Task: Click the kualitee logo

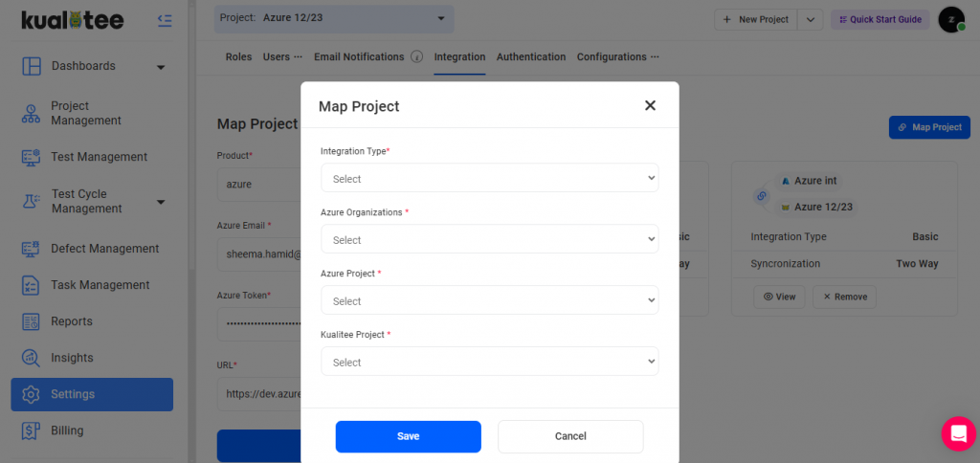Action: pyautogui.click(x=73, y=20)
